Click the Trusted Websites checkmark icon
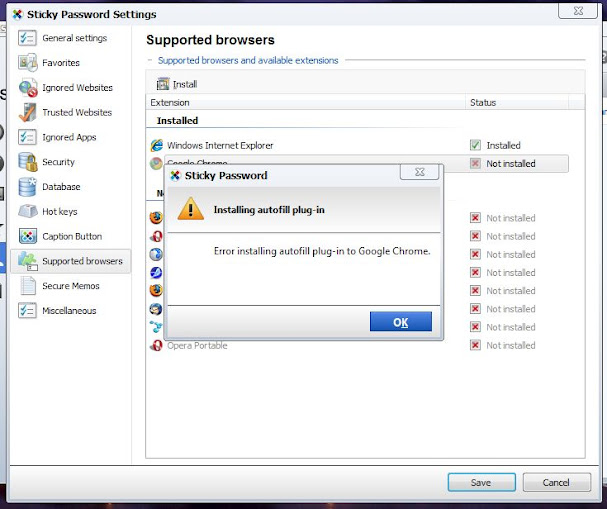This screenshot has height=509, width=607. click(x=27, y=112)
